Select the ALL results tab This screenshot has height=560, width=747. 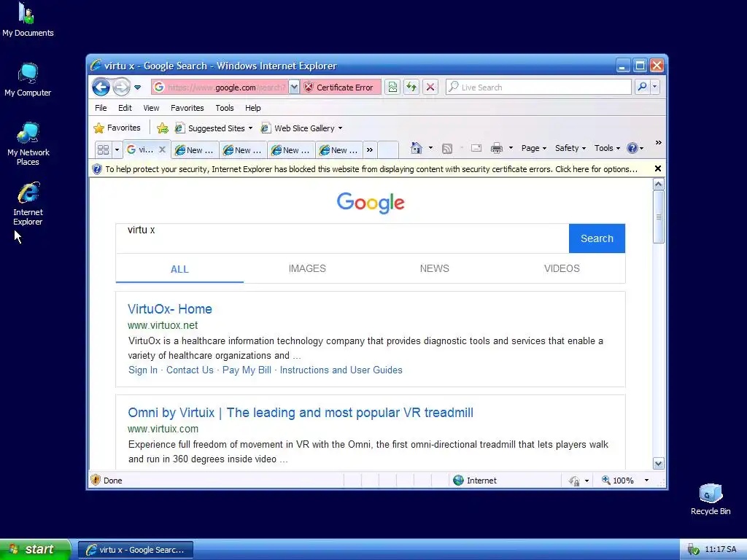coord(179,269)
